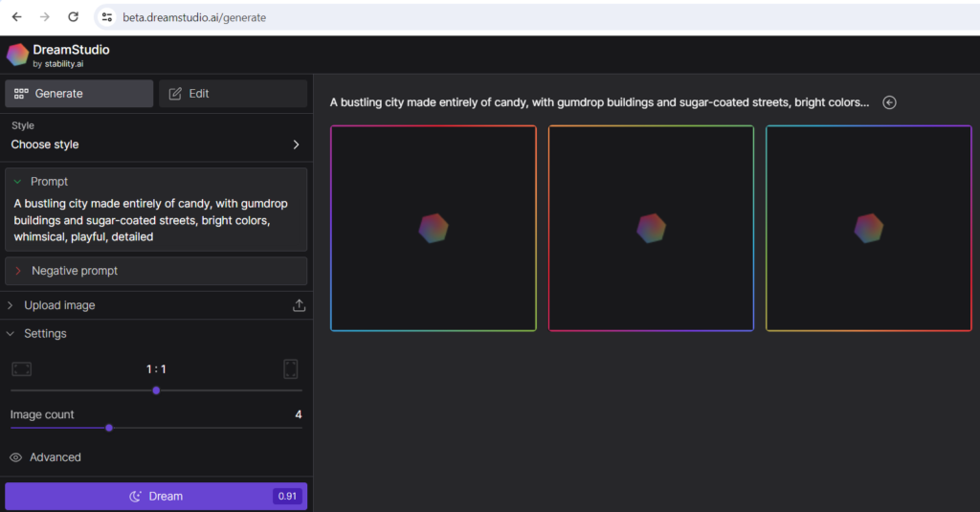Screen dimensions: 980x512
Task: Click the back arrow circle beside prompt title
Action: tap(889, 102)
